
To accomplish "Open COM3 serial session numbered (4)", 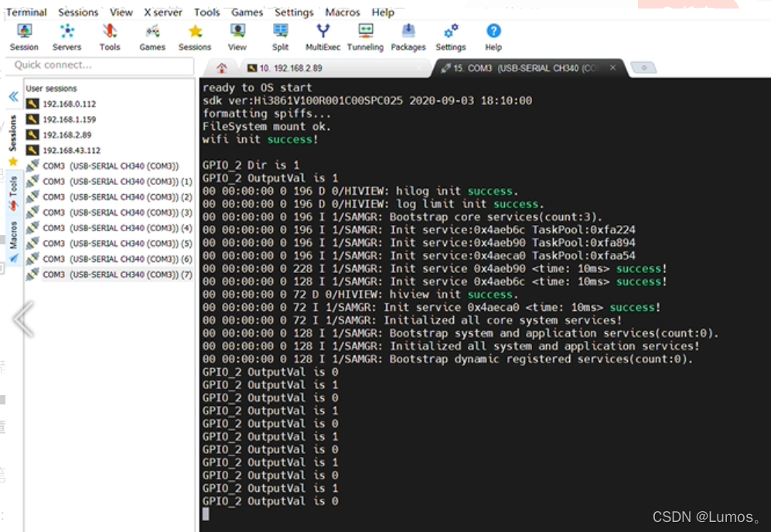I will pos(118,228).
